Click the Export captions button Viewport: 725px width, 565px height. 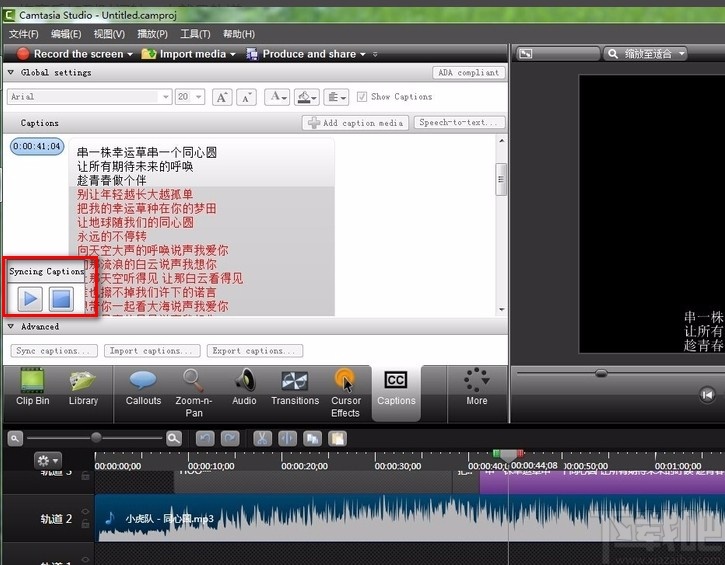point(255,351)
